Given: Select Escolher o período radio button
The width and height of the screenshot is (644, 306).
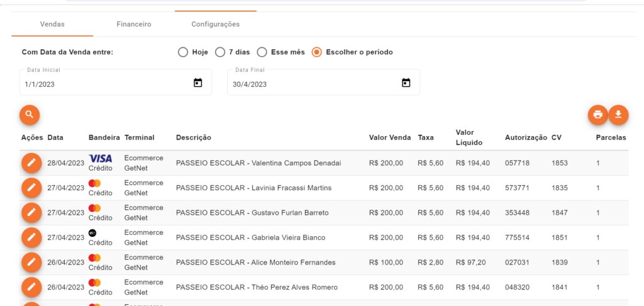Looking at the screenshot, I should [317, 52].
